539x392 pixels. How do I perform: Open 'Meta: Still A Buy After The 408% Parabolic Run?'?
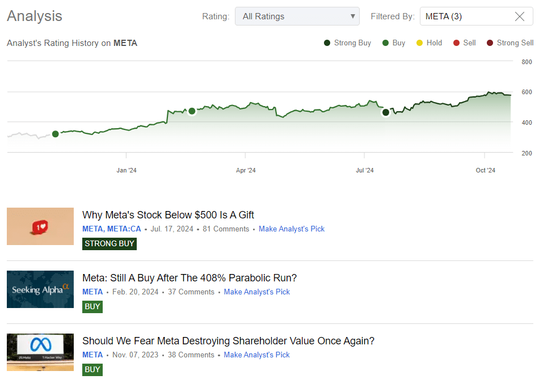coord(190,278)
